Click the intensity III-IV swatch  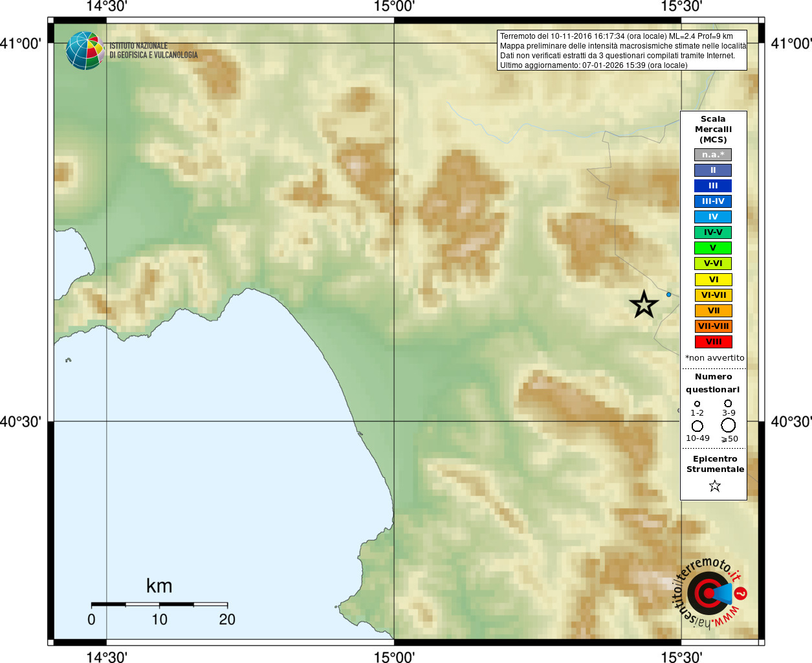click(x=713, y=201)
